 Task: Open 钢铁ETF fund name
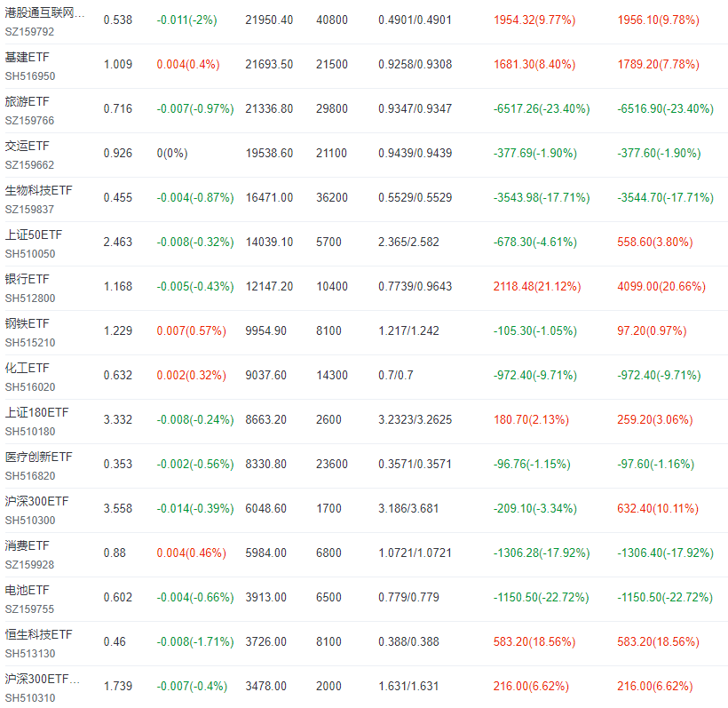tap(27, 324)
